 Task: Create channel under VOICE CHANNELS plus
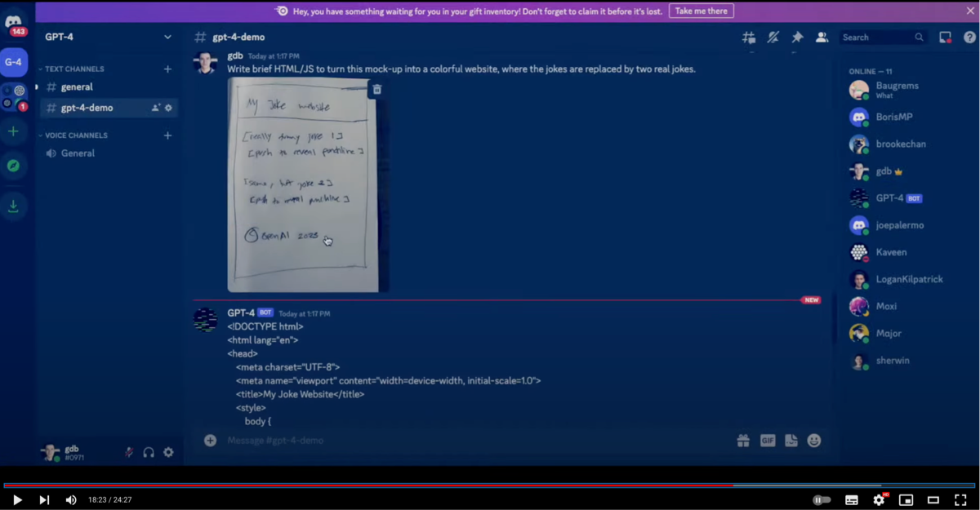167,135
